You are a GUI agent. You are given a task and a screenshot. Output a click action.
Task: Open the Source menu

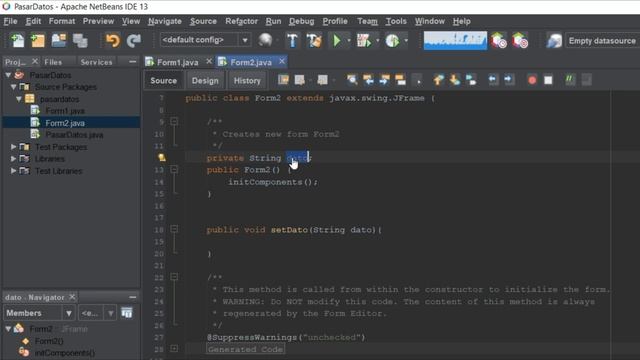(x=203, y=21)
